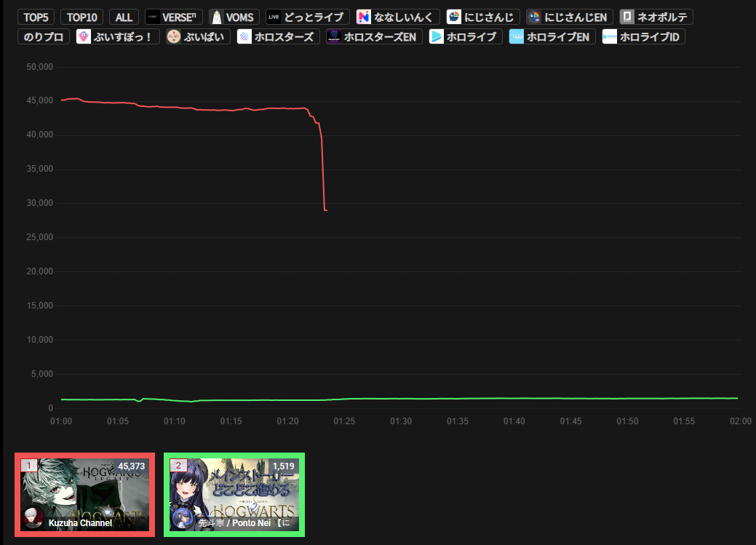
Task: Select the TOP5 filter button
Action: 36,17
